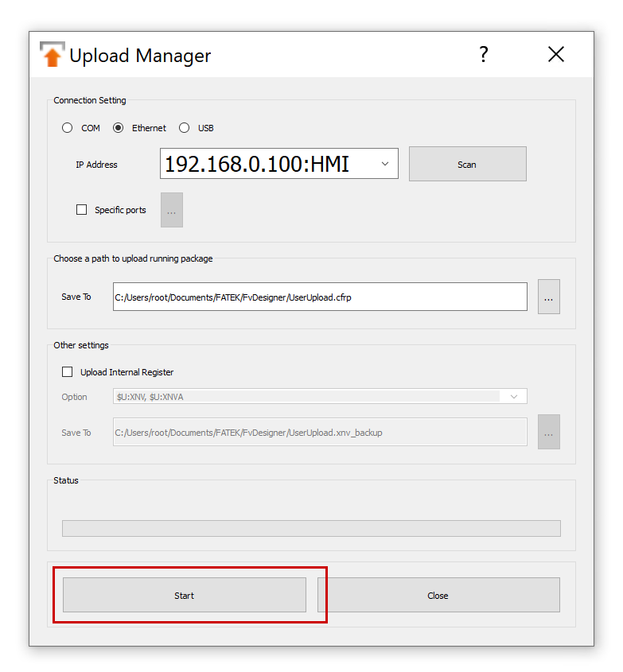Image resolution: width=623 pixels, height=672 pixels.
Task: Click the Close button at the bottom
Action: coord(438,595)
